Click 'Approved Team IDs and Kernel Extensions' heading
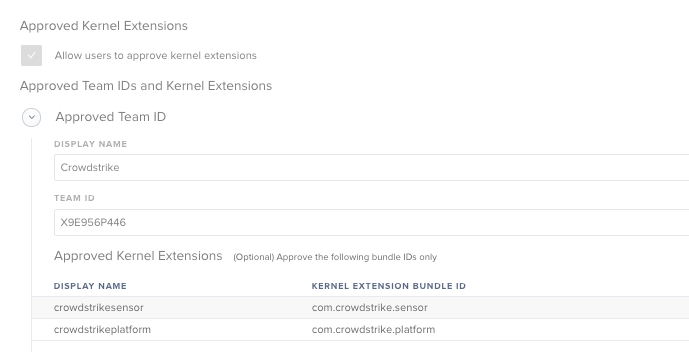This screenshot has width=689, height=360. click(x=146, y=86)
